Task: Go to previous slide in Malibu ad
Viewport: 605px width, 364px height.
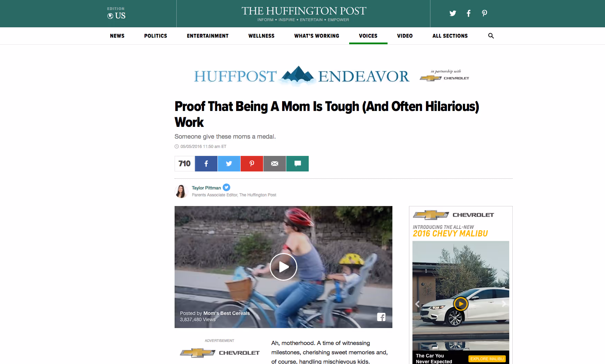Action: coord(417,304)
